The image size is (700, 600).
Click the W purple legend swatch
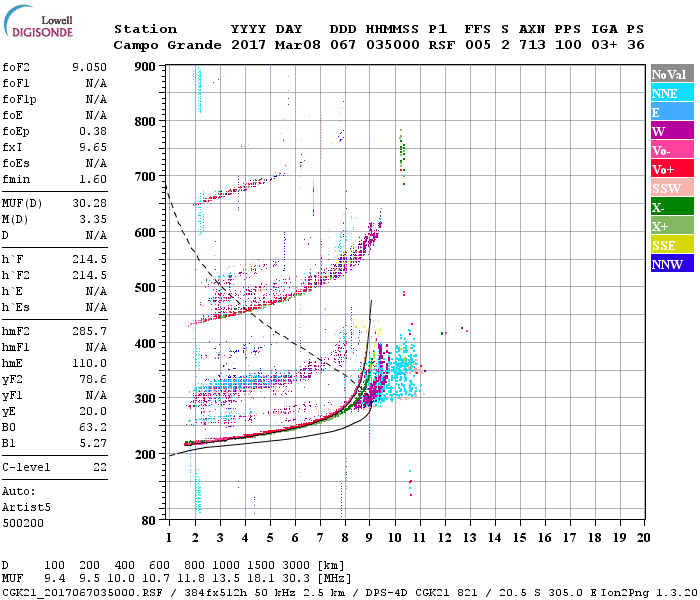672,131
